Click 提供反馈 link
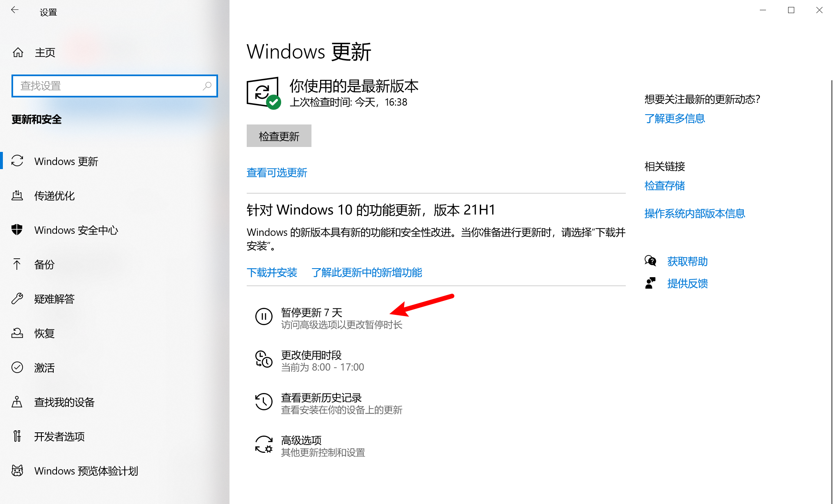This screenshot has height=504, width=834. [687, 283]
